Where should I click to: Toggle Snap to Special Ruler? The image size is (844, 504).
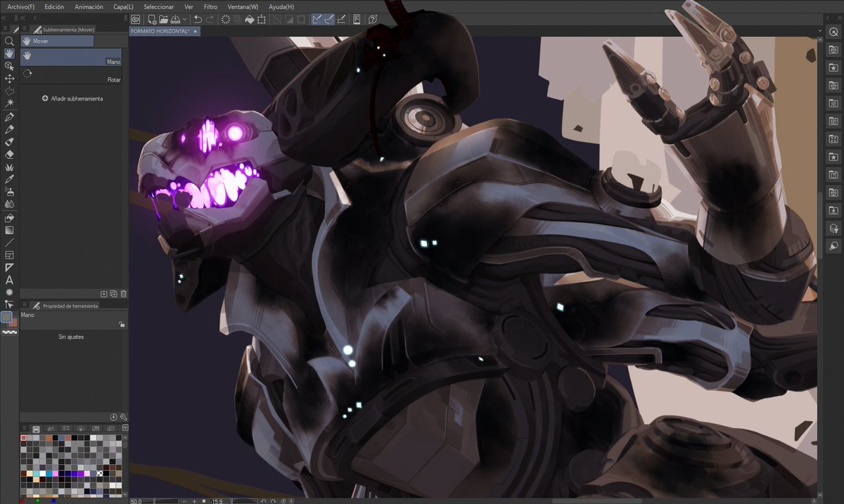click(329, 20)
